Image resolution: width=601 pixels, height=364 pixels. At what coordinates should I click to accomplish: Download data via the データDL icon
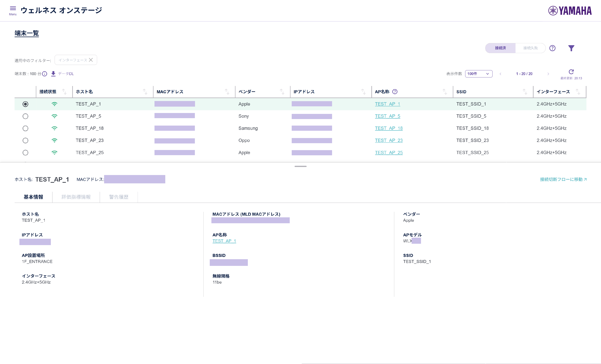tap(53, 74)
